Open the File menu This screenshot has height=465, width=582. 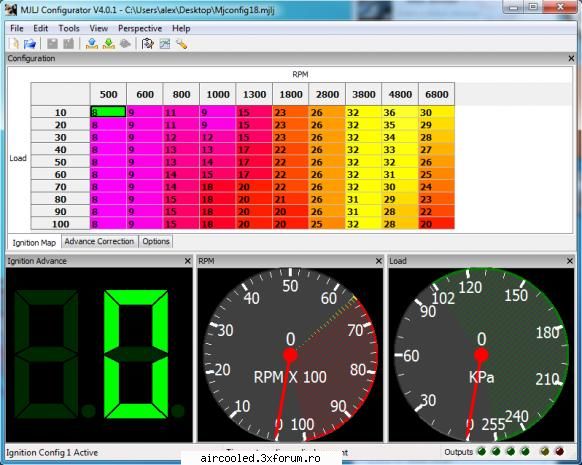click(17, 28)
